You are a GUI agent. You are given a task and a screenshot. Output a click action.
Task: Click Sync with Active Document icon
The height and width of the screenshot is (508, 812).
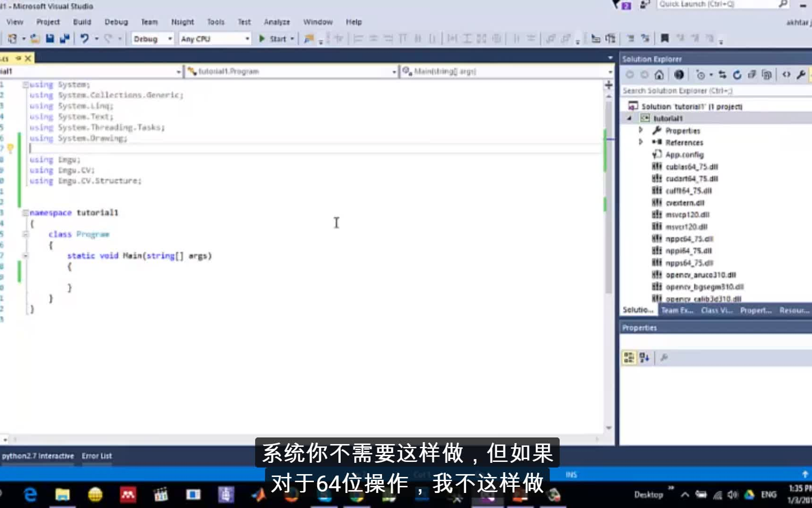(722, 75)
